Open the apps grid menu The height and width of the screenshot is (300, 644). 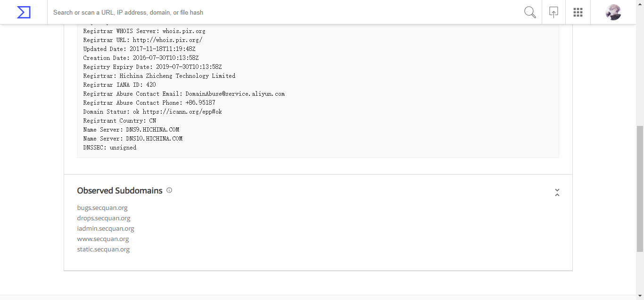pyautogui.click(x=578, y=12)
